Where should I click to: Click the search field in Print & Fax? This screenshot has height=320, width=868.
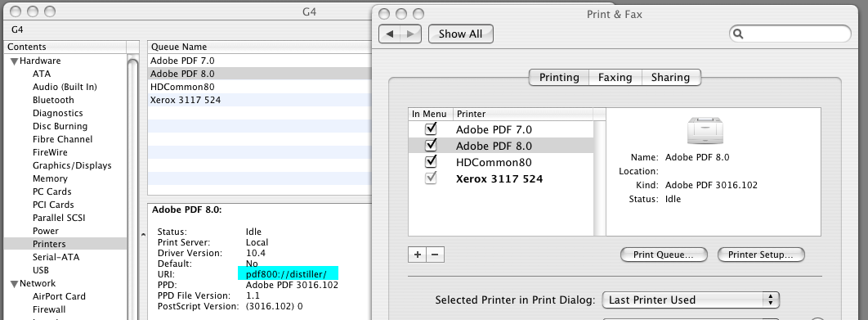tap(790, 34)
